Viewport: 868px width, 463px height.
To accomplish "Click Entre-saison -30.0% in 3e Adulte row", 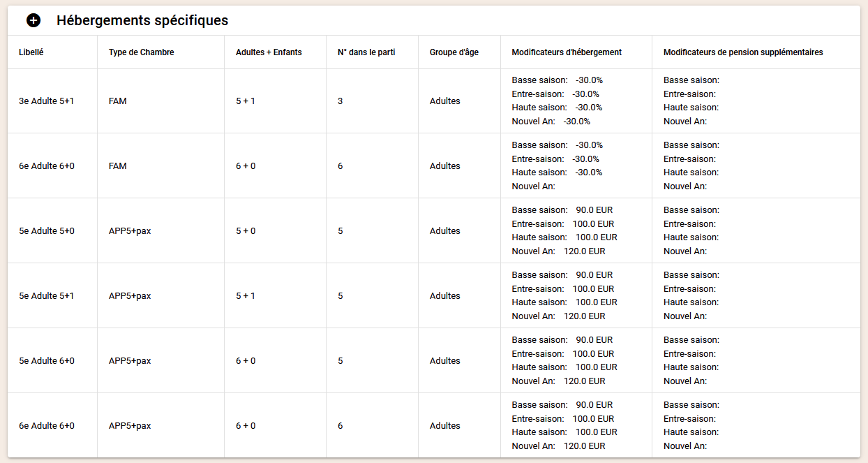I will [555, 94].
